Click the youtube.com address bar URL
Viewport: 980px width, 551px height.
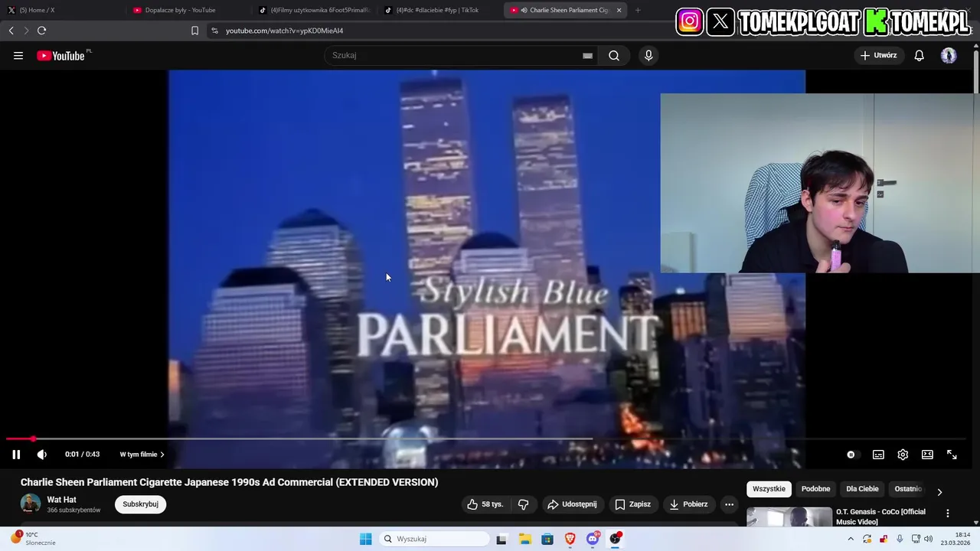(x=284, y=31)
